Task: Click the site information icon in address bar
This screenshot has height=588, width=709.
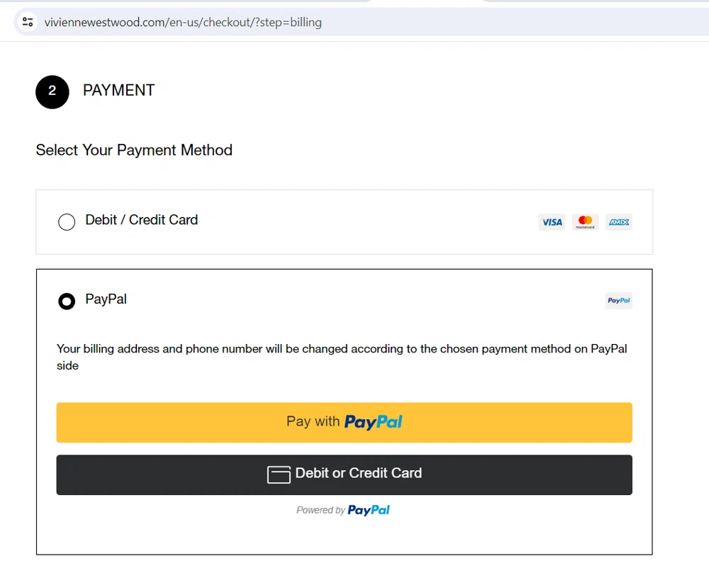Action: click(x=28, y=22)
